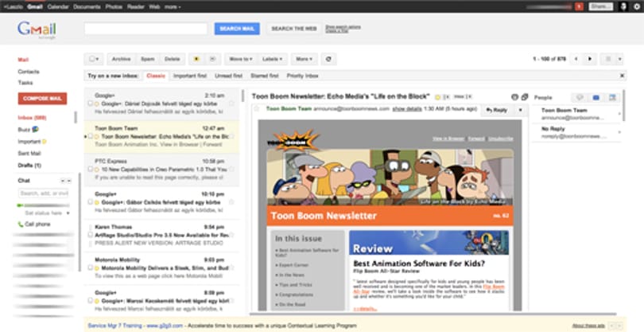Mark selected as not important button

point(213,59)
